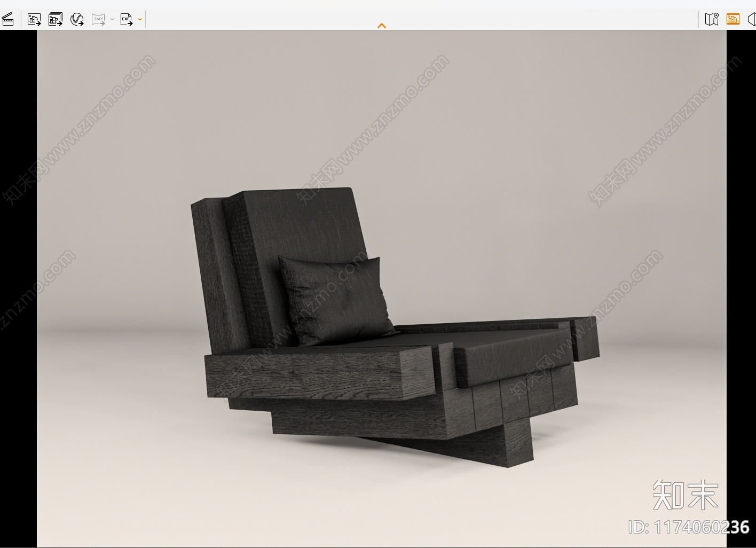Click the export EXE standalone icon
This screenshot has width=756, height=548.
(127, 19)
